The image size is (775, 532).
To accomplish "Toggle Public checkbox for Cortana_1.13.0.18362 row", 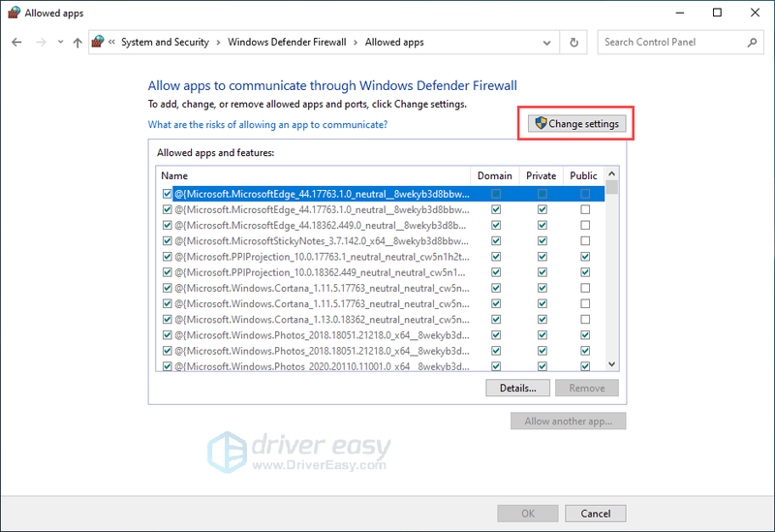I will (x=585, y=320).
